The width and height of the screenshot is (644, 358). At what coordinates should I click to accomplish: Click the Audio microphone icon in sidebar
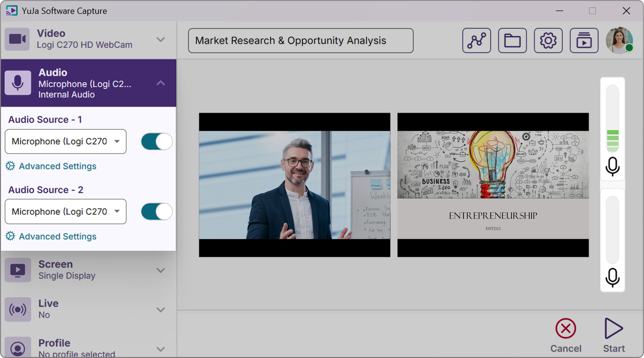[x=18, y=83]
